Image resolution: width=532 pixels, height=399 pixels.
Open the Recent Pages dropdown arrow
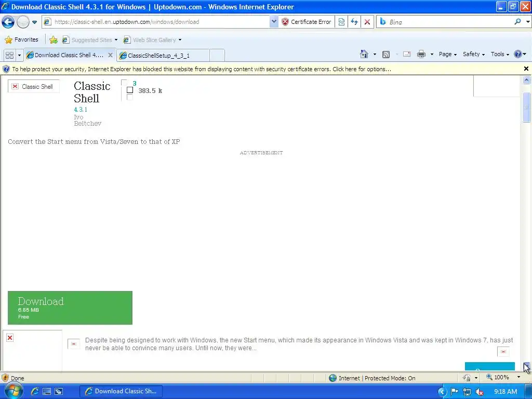point(34,22)
